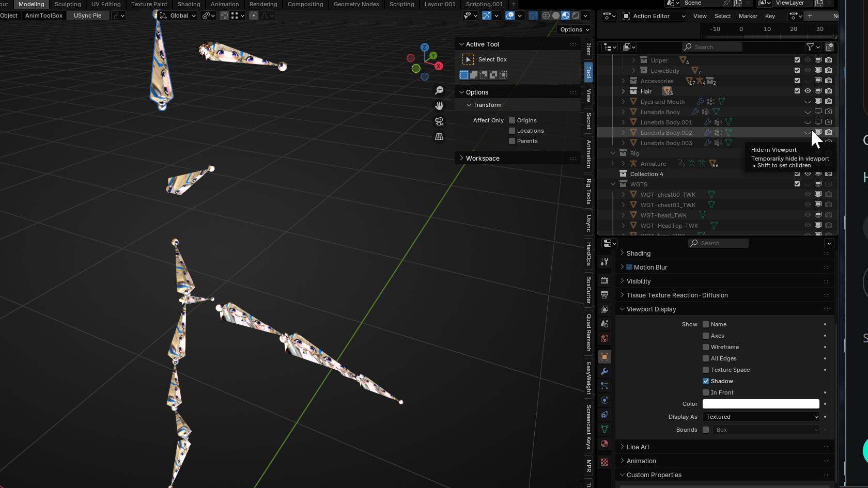Switch viewport to Wireframe shading
868x488 pixels.
(546, 15)
